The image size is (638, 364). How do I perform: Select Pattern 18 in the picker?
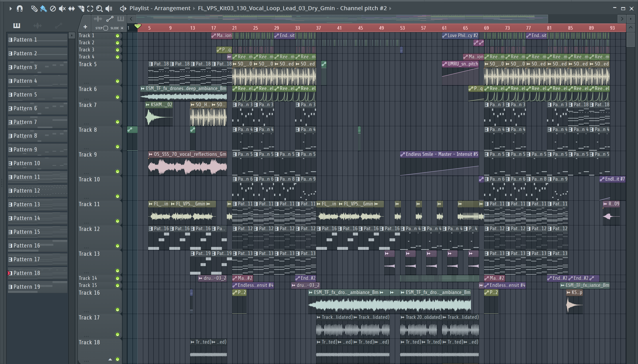pyautogui.click(x=37, y=273)
